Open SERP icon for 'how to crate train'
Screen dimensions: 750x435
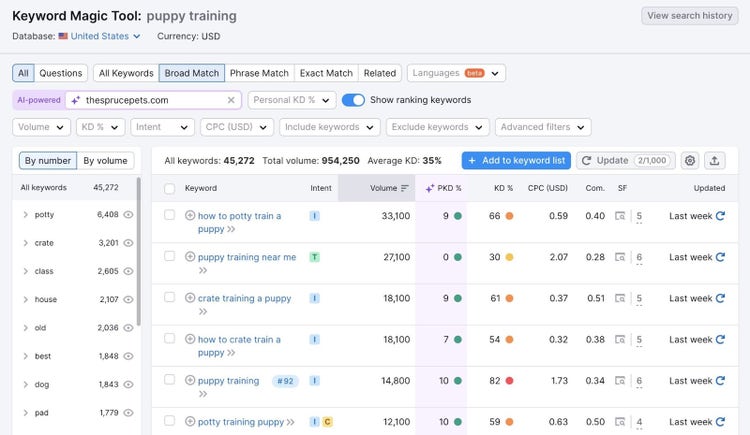click(620, 339)
